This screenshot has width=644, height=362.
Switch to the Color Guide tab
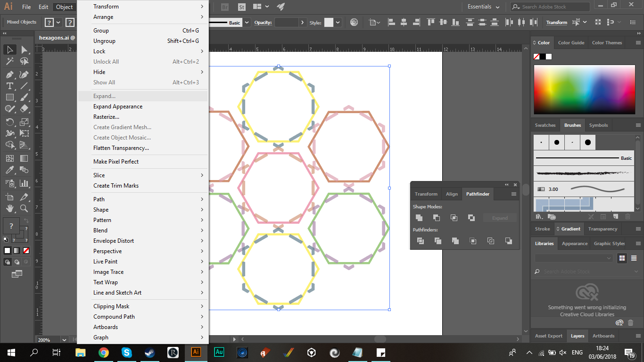click(x=571, y=42)
